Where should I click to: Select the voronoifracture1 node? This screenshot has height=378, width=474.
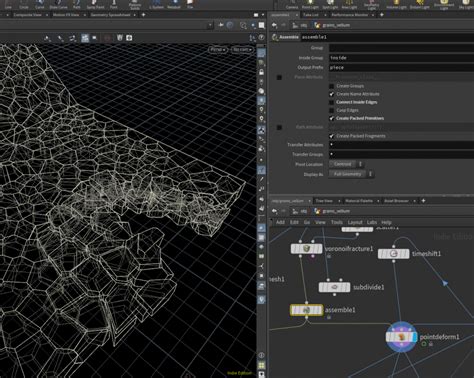[x=306, y=249]
